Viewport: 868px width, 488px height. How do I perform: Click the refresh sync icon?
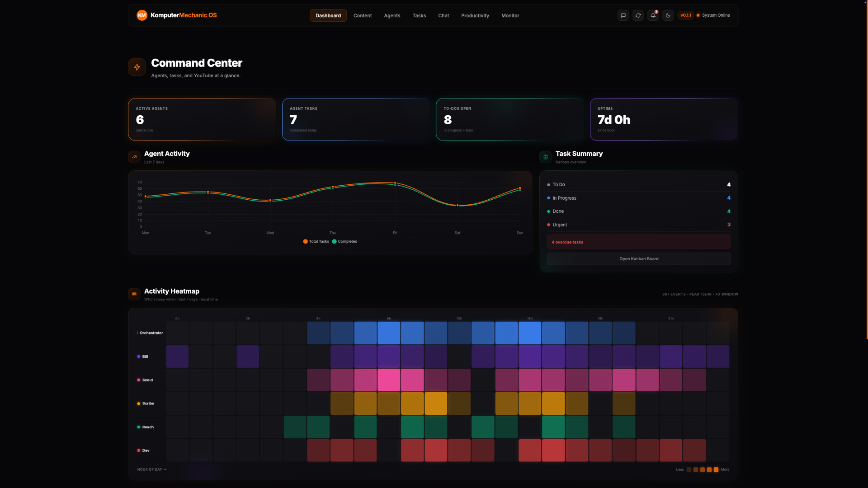point(638,15)
